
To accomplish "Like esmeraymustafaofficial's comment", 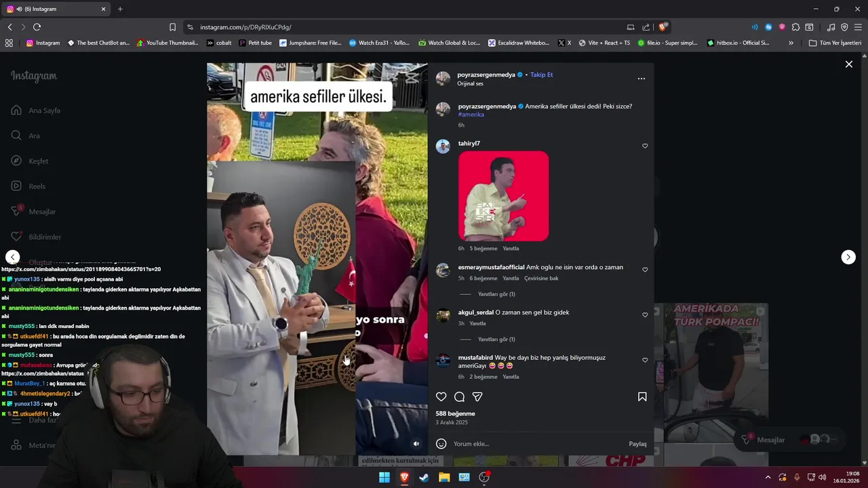I will tap(645, 270).
